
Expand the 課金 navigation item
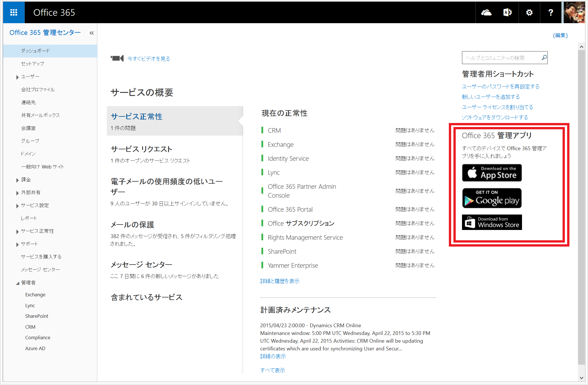click(17, 180)
